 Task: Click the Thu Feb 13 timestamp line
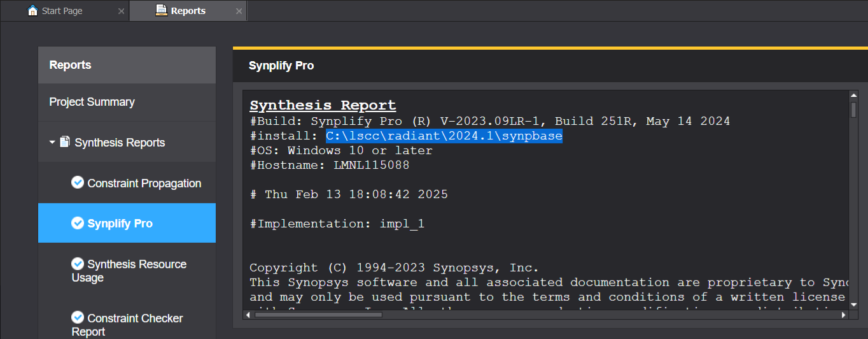click(349, 194)
